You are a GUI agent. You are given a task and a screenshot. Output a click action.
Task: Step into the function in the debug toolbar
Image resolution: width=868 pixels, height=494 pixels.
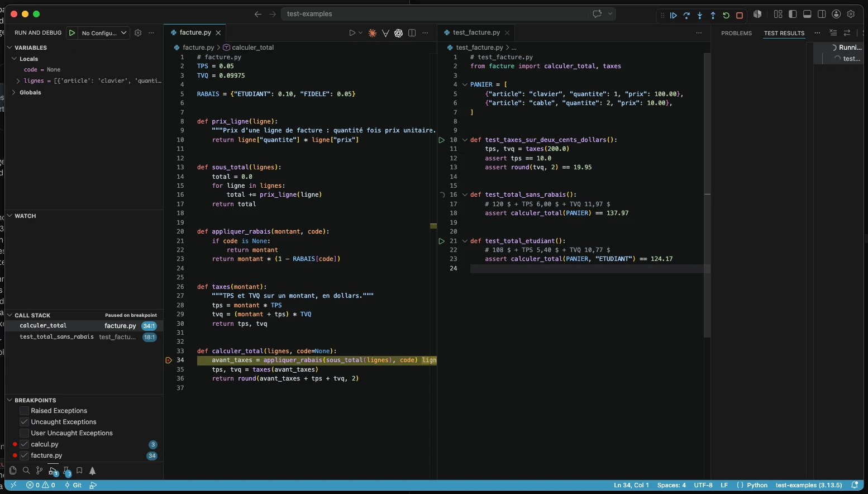(x=700, y=16)
